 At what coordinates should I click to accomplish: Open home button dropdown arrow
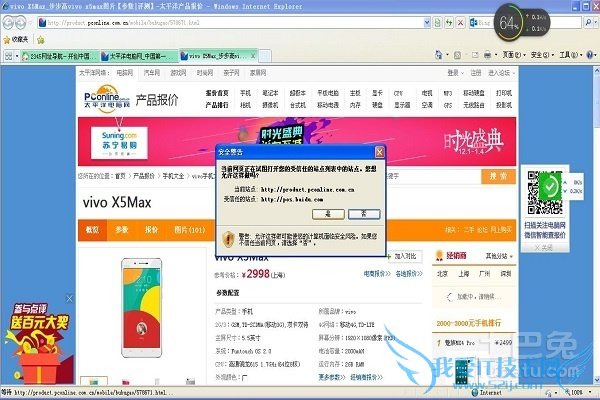pos(447,56)
